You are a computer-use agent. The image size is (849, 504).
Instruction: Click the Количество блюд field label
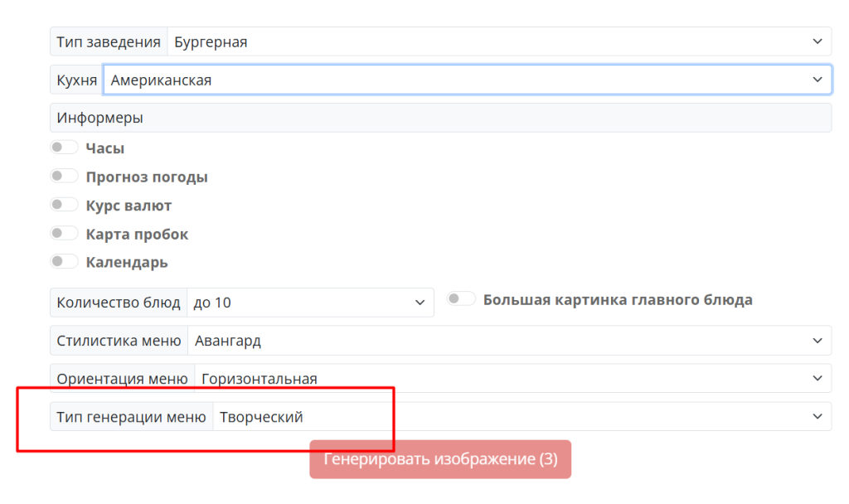(119, 303)
